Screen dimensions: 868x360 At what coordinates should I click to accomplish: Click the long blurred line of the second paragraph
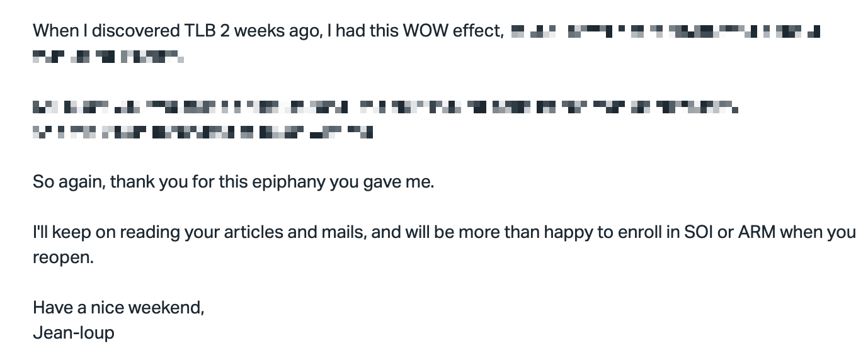[x=385, y=108]
